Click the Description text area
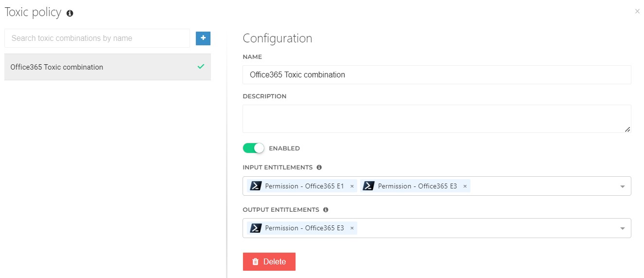The width and height of the screenshot is (644, 278). [437, 119]
